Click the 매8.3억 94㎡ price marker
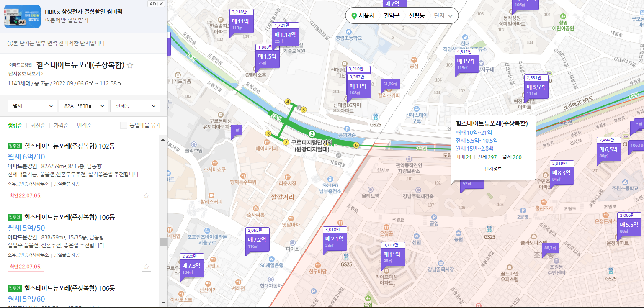 tap(562, 173)
